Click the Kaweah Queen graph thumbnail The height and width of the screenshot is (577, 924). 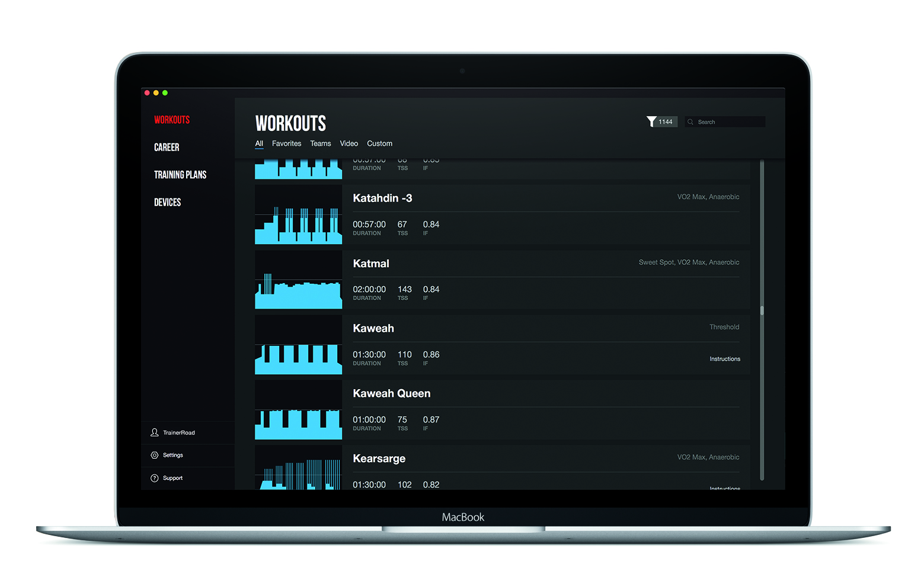(x=298, y=410)
